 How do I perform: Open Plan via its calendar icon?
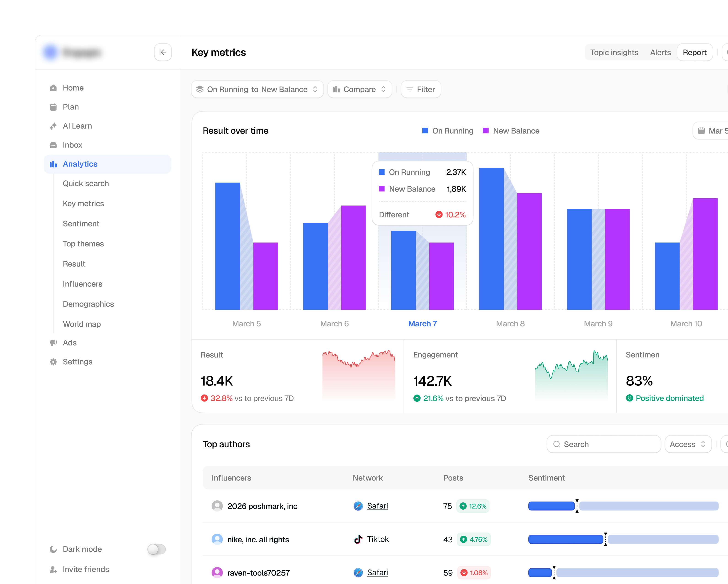(x=53, y=107)
